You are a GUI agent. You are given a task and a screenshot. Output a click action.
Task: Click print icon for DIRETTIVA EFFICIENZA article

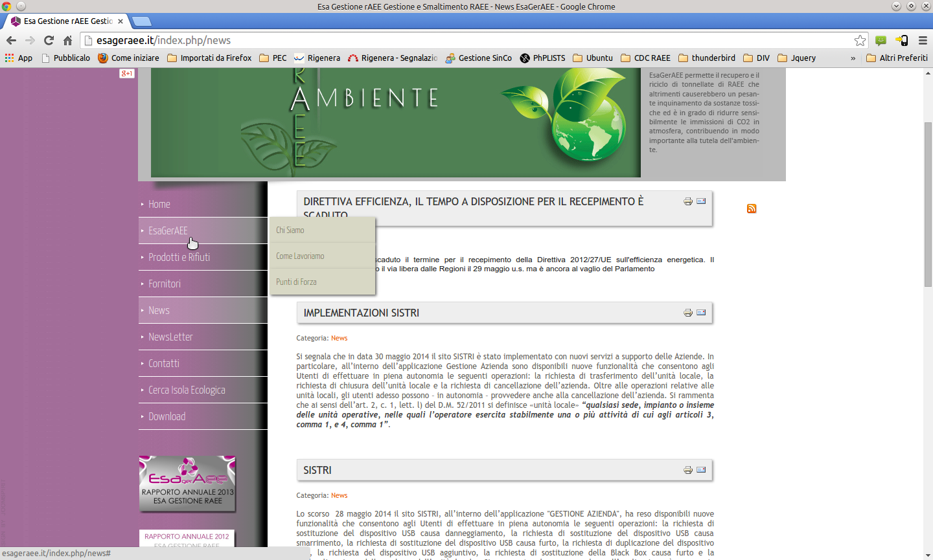[x=688, y=201]
